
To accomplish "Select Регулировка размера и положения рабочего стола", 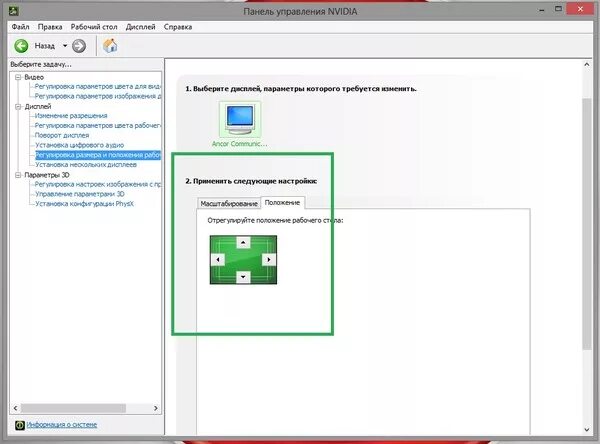I will [98, 155].
